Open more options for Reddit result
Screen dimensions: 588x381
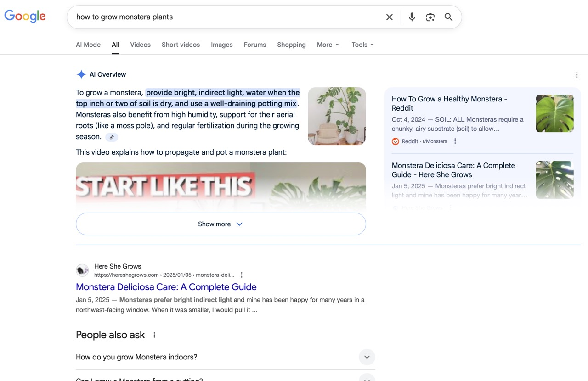(455, 141)
